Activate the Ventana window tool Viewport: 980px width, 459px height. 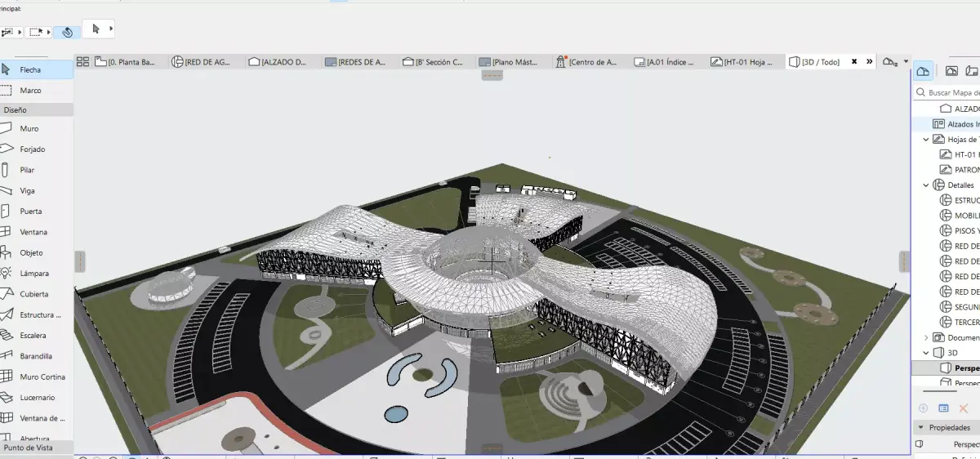(36, 232)
